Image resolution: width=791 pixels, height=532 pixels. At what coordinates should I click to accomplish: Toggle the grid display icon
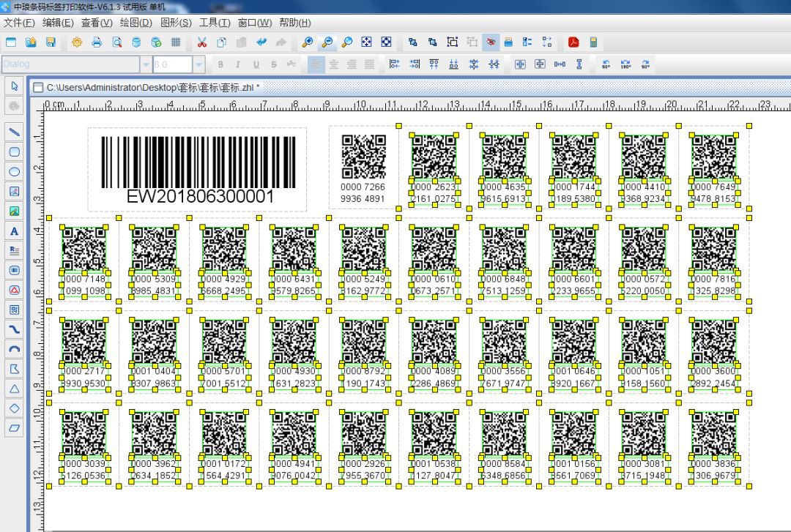pos(176,42)
